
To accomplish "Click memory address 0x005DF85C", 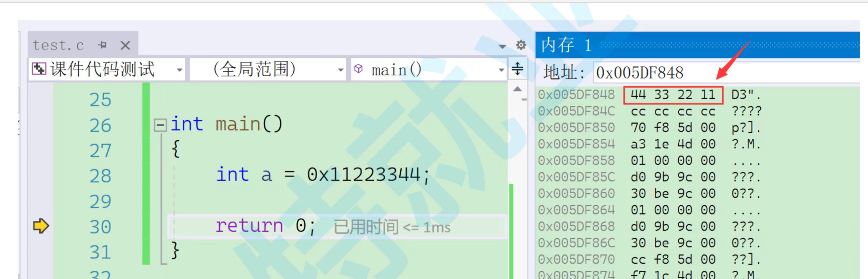I will pyautogui.click(x=576, y=177).
